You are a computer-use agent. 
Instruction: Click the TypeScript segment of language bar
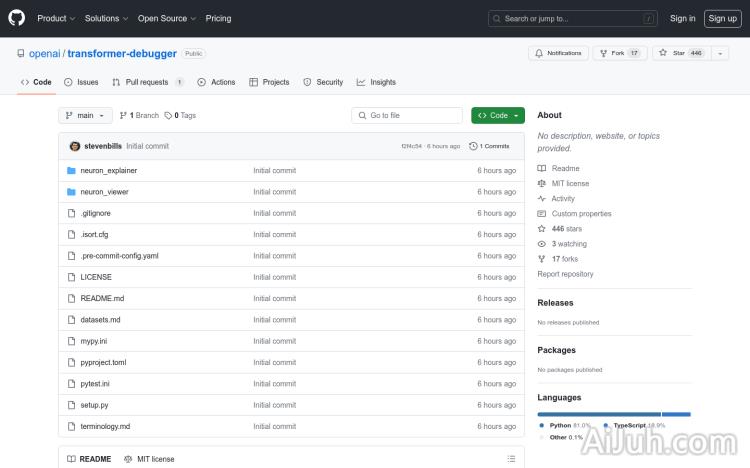(676, 414)
